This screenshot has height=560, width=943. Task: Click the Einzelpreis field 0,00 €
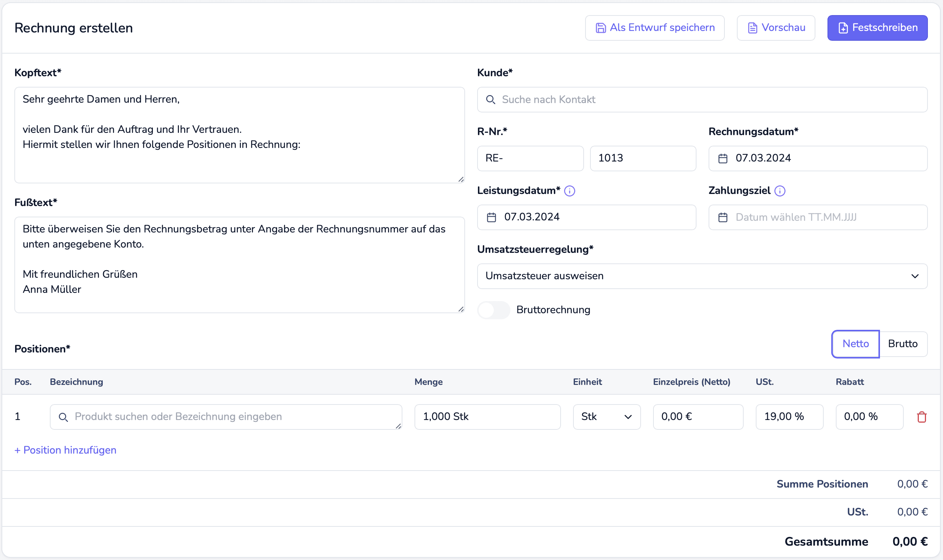[x=698, y=417]
